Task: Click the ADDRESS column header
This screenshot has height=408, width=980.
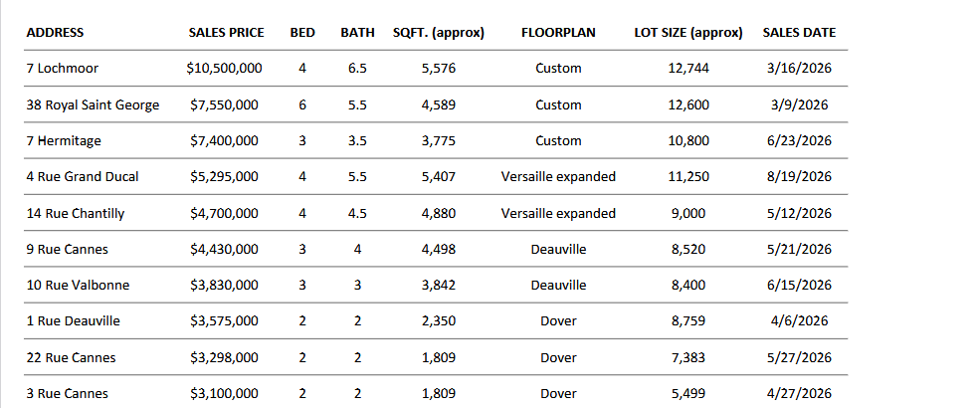Action: pos(55,33)
